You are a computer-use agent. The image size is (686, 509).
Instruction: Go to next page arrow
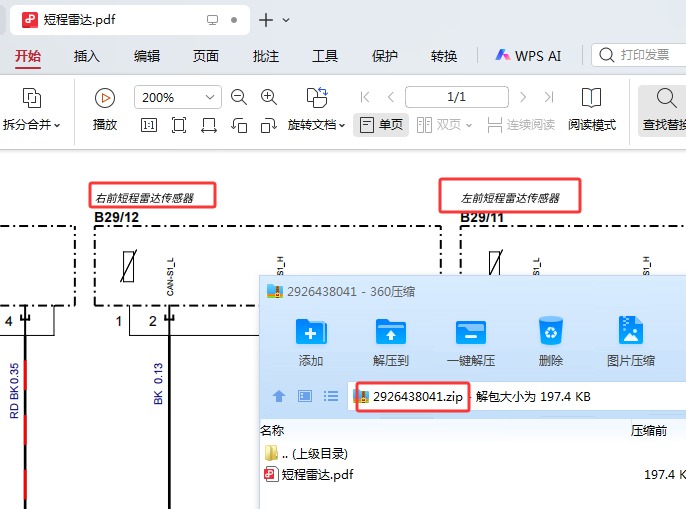click(523, 97)
